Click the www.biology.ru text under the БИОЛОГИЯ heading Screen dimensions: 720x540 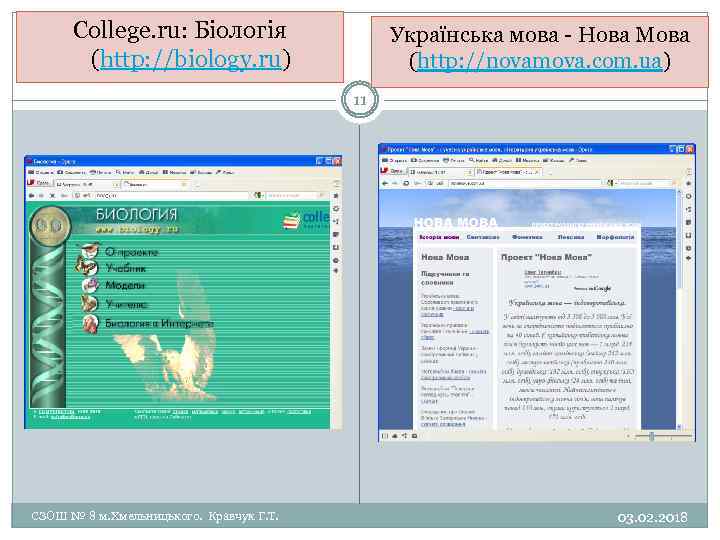(137, 229)
